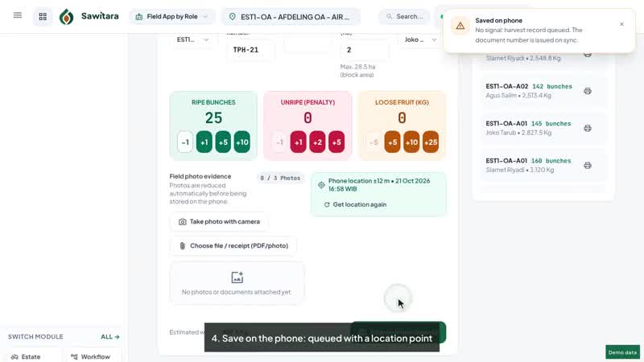Click Choose file / receipt (PDF/photo)
The height and width of the screenshot is (362, 644).
click(x=233, y=246)
